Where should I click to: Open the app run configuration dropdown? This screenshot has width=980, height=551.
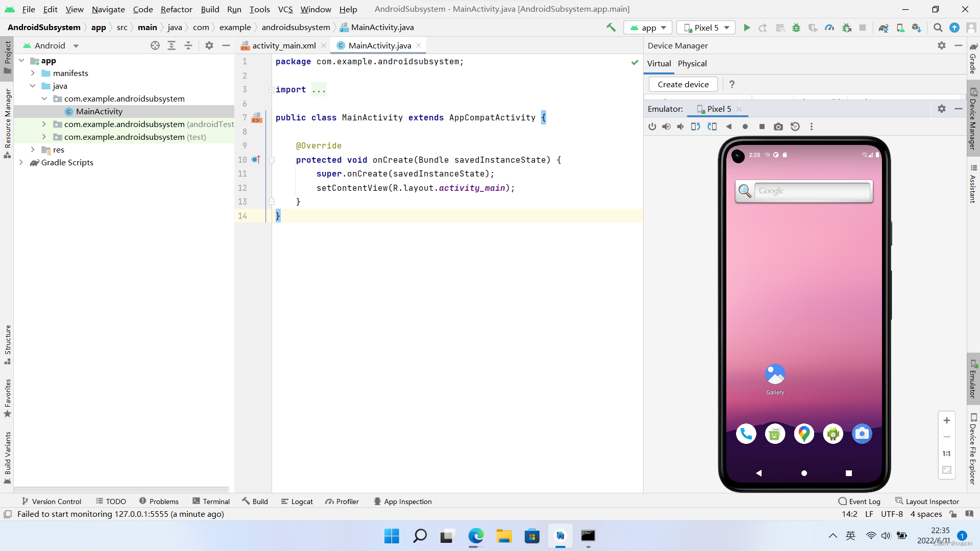tap(648, 28)
